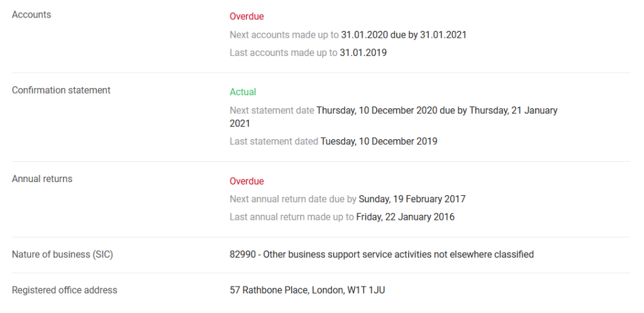Click last accounts made up to 31.01.2019
The image size is (644, 313).
[363, 53]
